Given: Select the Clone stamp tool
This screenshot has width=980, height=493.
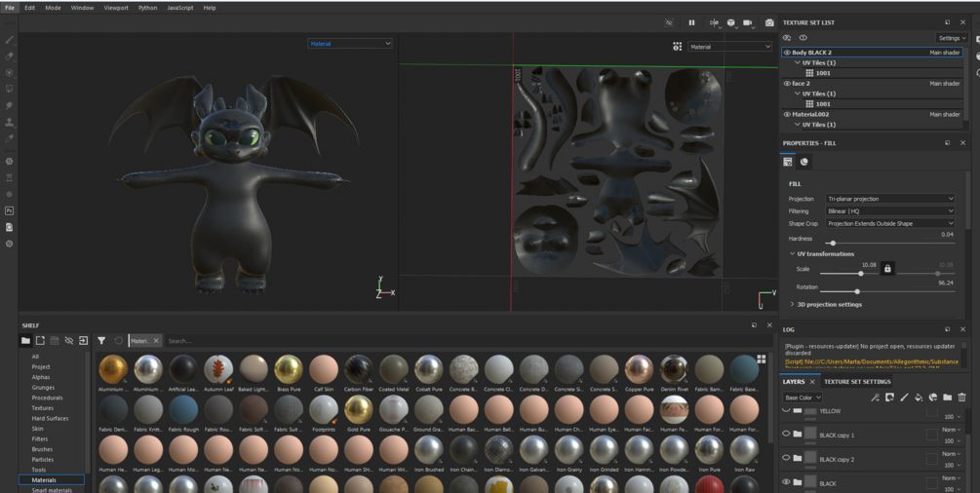Looking at the screenshot, I should click(x=10, y=122).
